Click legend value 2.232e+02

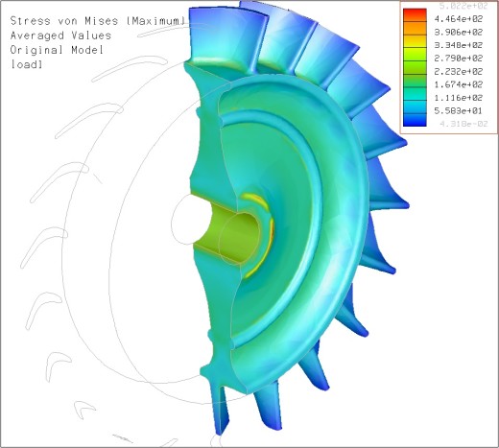point(458,72)
